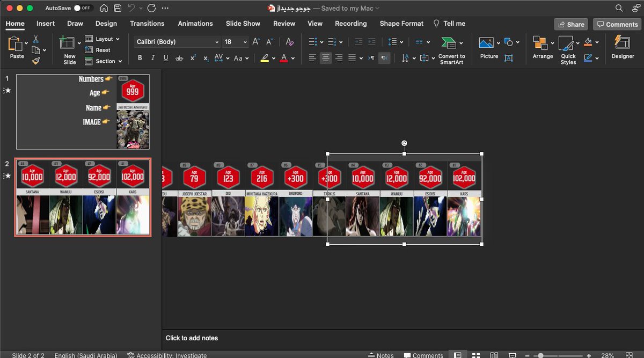The width and height of the screenshot is (644, 358).
Task: Switch to the Design tab
Action: click(106, 24)
